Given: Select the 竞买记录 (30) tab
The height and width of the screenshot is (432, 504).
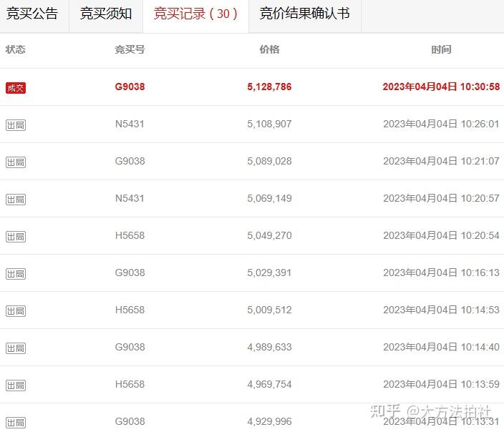Looking at the screenshot, I should click(195, 14).
